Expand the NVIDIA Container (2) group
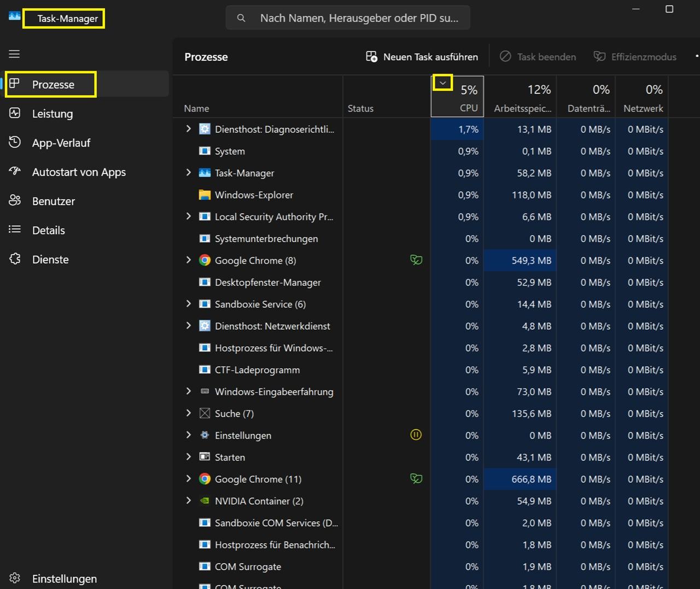Image resolution: width=700 pixels, height=589 pixels. (189, 500)
